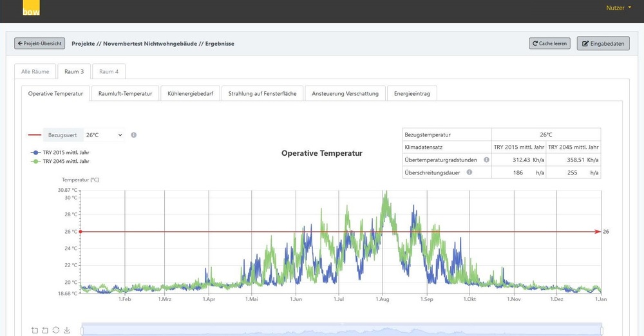644x336 pixels.
Task: Switch to the Raum 4 tab
Action: click(109, 71)
